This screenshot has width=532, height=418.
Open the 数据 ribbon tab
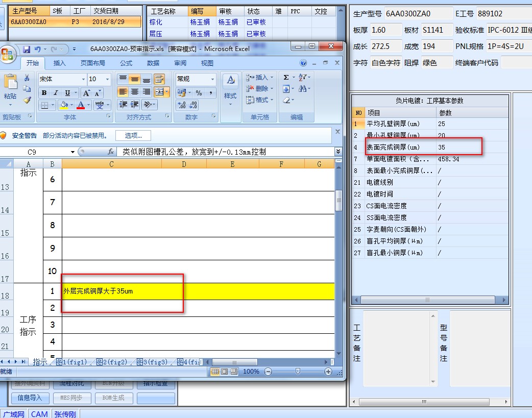click(153, 63)
